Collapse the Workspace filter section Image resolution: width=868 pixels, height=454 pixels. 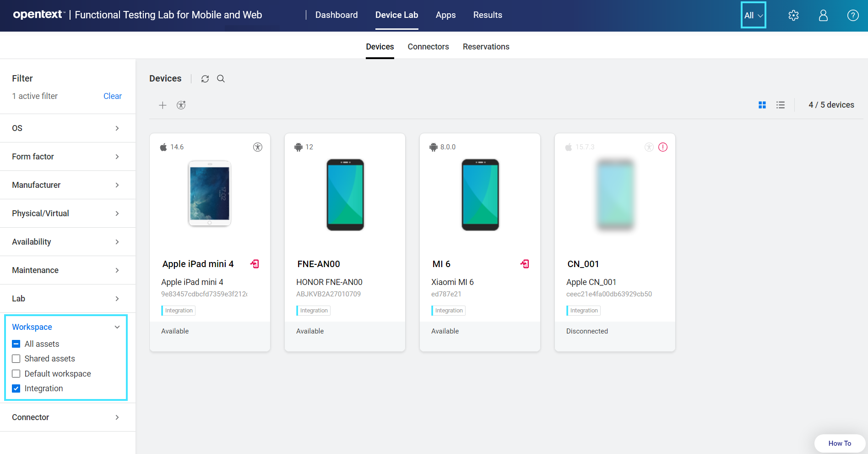coord(117,327)
